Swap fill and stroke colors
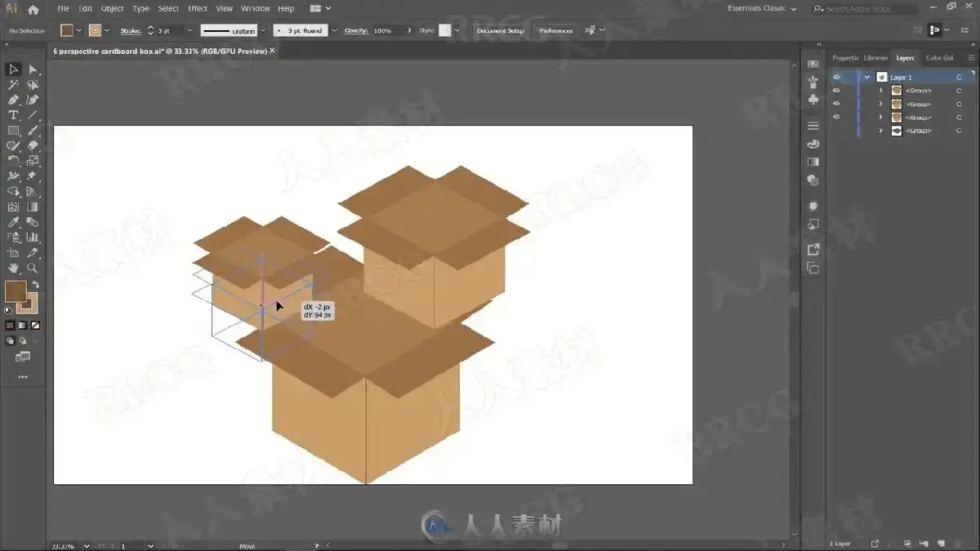The width and height of the screenshot is (980, 551). tap(35, 285)
